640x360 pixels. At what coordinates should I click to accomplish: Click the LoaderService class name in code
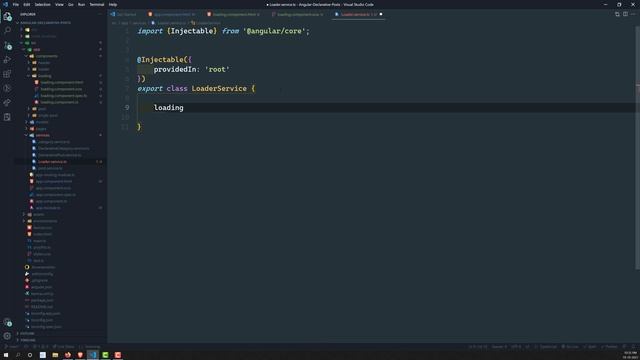click(219, 89)
